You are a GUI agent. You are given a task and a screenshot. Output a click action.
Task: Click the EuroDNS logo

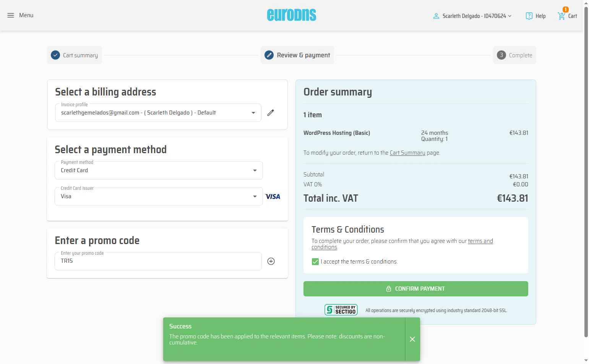[292, 15]
